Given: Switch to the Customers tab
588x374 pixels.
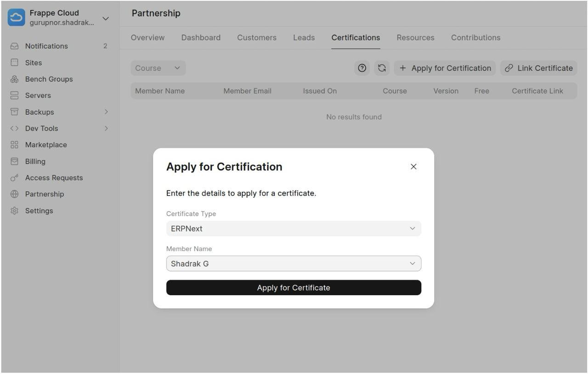Looking at the screenshot, I should point(257,38).
